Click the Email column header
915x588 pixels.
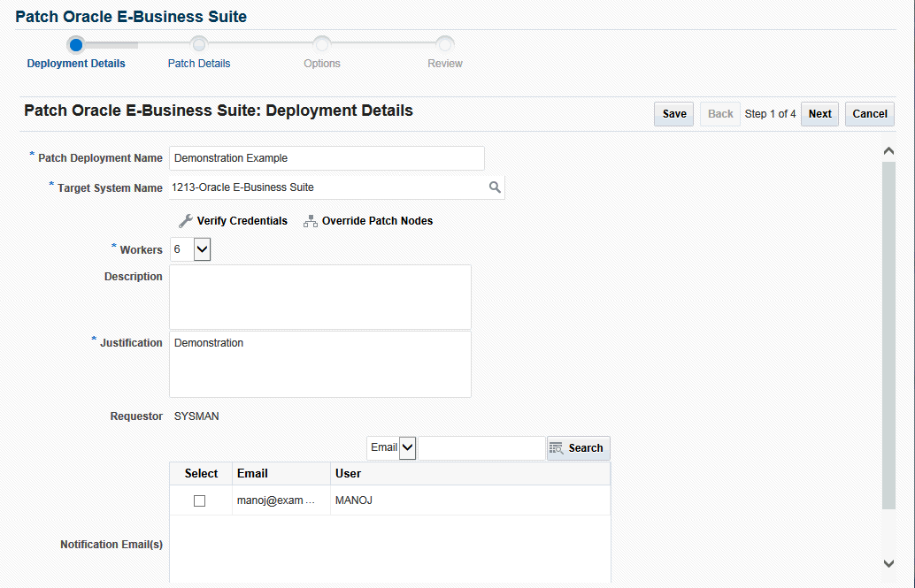coord(281,474)
